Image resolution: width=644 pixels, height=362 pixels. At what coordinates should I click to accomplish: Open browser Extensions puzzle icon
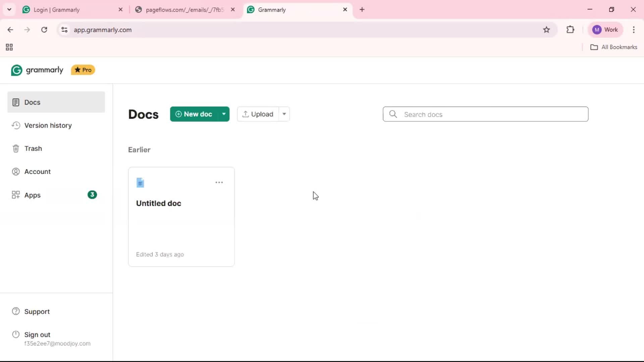point(570,30)
